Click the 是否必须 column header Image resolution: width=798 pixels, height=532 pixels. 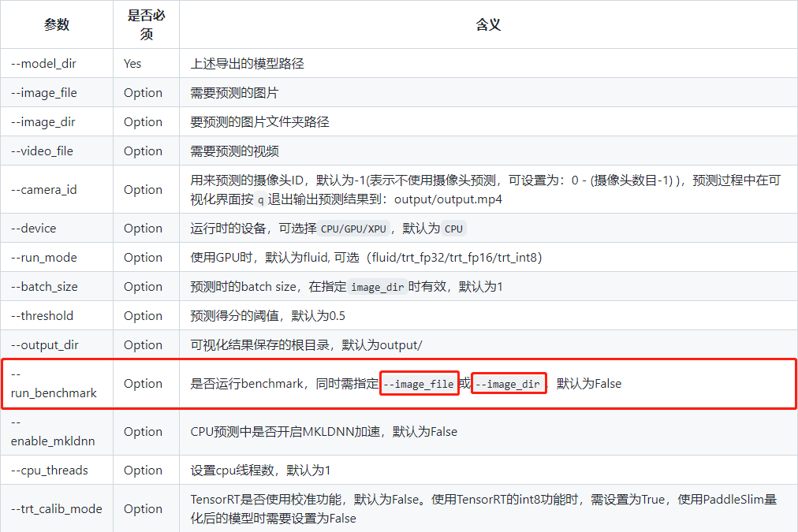coord(145,24)
